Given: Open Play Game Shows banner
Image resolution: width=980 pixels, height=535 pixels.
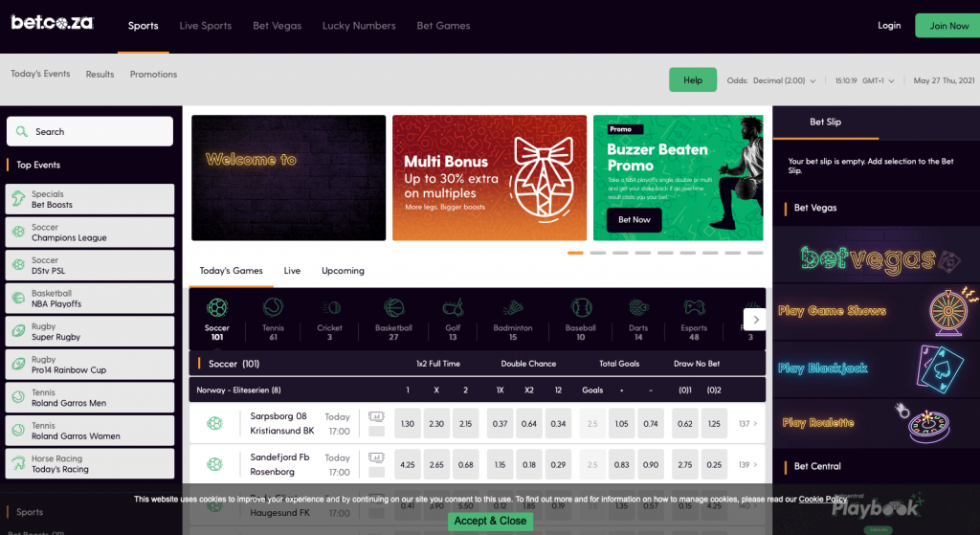Looking at the screenshot, I should pos(877,311).
